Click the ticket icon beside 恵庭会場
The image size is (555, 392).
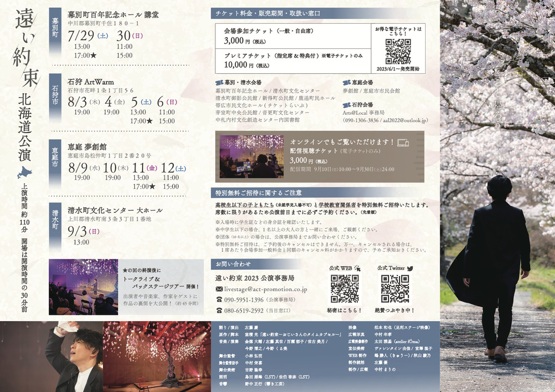coord(347,82)
